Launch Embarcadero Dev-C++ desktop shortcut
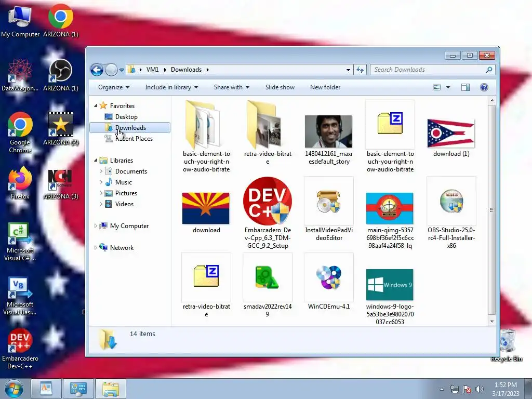The image size is (532, 399). coord(20,349)
